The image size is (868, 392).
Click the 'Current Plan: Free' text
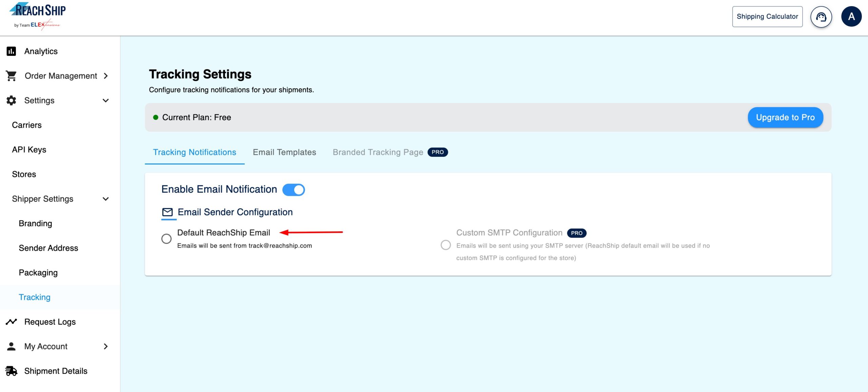[197, 117]
